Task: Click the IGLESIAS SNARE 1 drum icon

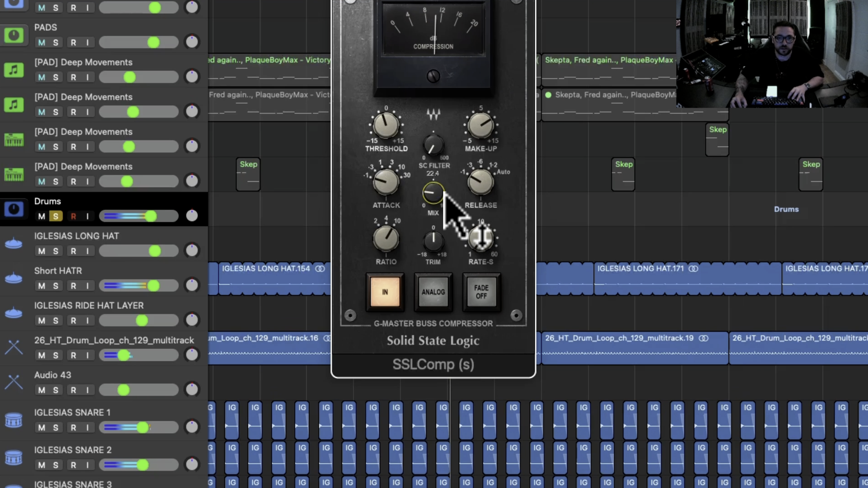Action: point(14,420)
